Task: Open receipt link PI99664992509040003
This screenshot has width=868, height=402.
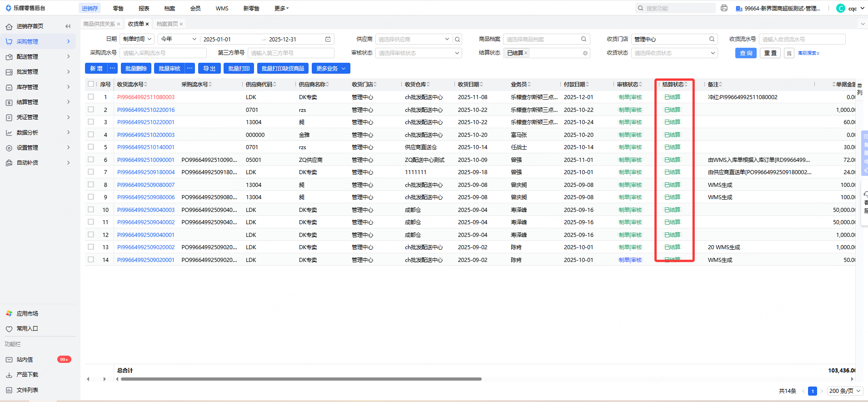Action: (146, 210)
